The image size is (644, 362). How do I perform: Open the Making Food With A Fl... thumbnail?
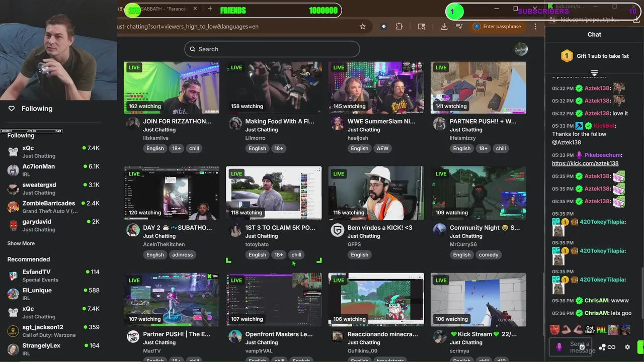(274, 87)
